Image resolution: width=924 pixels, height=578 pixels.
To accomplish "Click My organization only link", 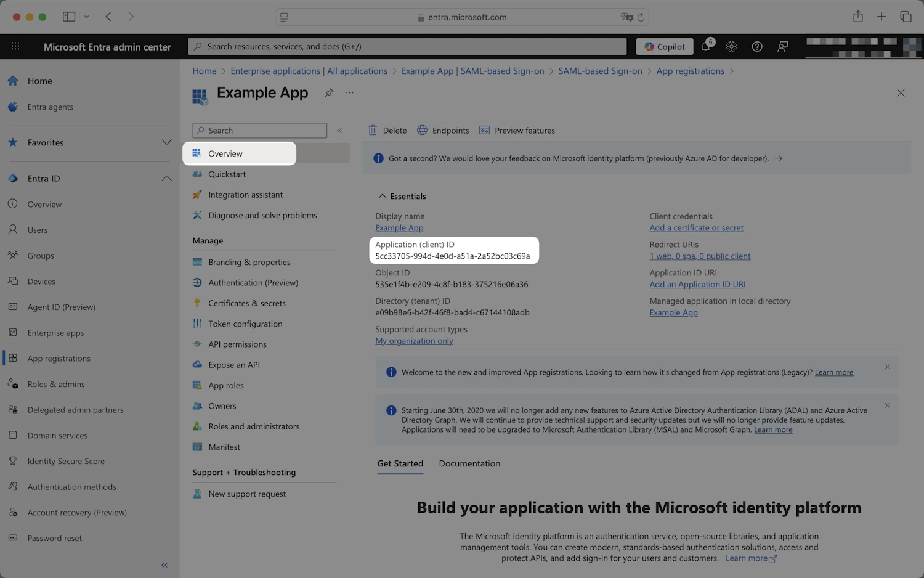I will point(414,341).
